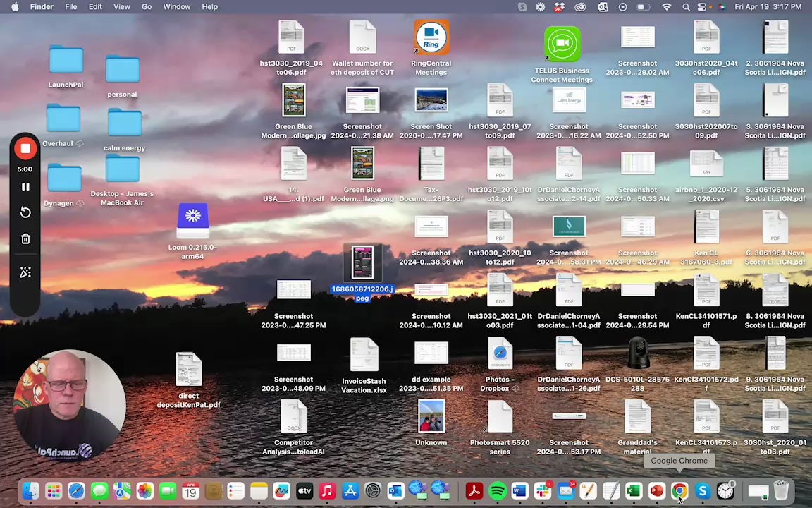Open the File menu

point(71,6)
